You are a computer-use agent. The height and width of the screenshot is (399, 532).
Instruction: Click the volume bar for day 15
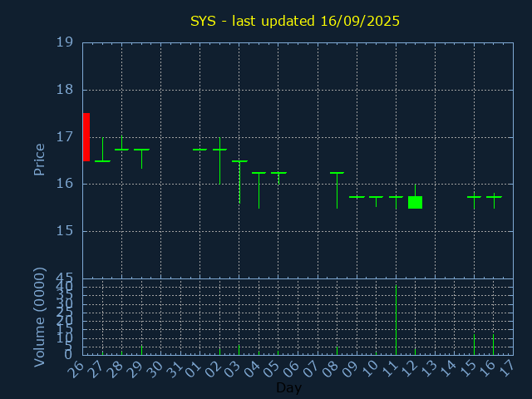click(474, 345)
